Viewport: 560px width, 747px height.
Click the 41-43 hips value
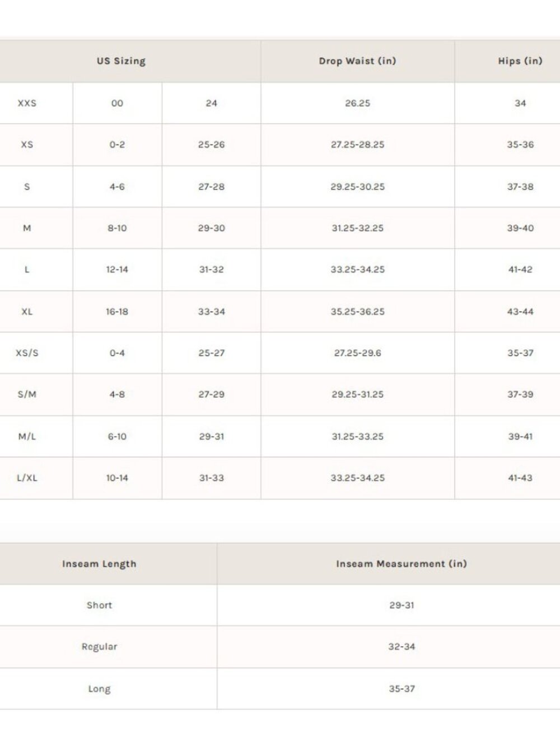click(520, 478)
